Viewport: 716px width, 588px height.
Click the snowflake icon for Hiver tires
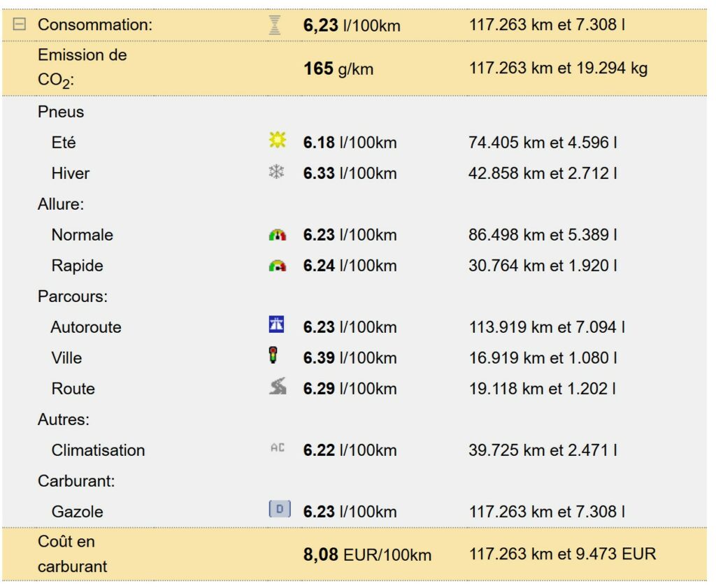click(277, 172)
